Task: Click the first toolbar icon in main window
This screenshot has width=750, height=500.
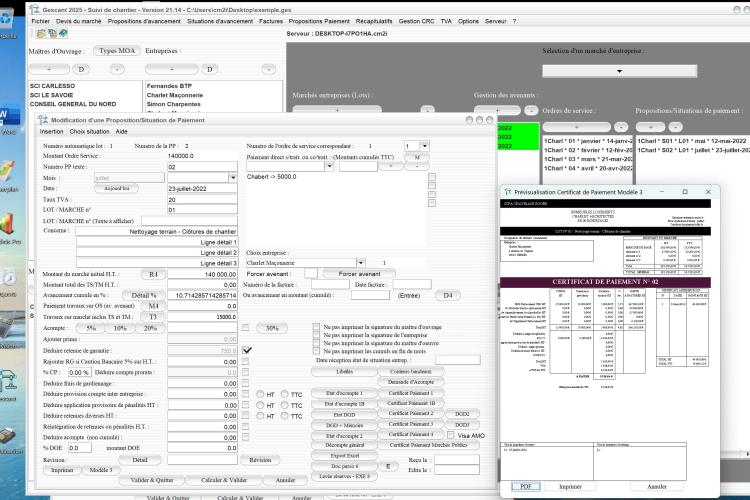Action: pos(41,33)
